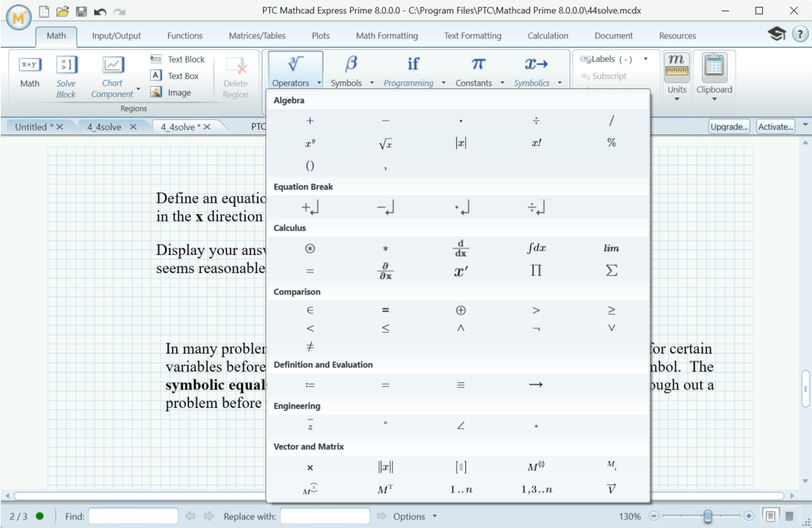This screenshot has height=528, width=812.
Task: Zoom in with the plus button
Action: [749, 516]
